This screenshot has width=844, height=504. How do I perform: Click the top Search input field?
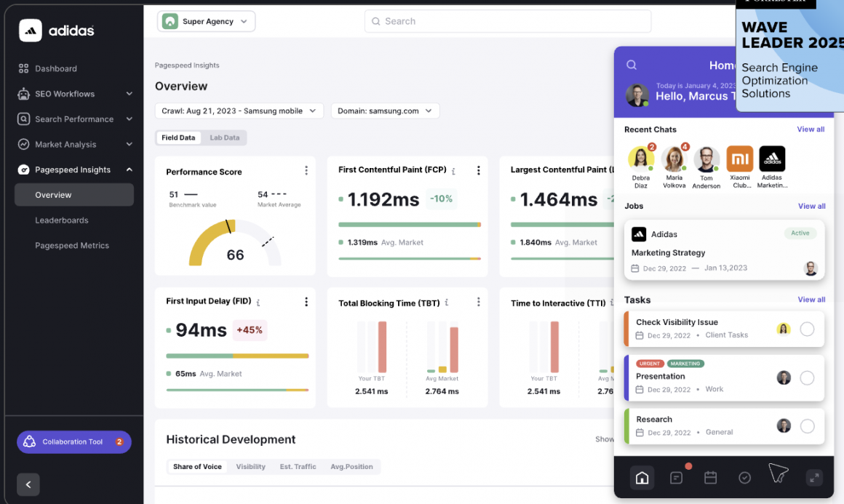(x=507, y=22)
